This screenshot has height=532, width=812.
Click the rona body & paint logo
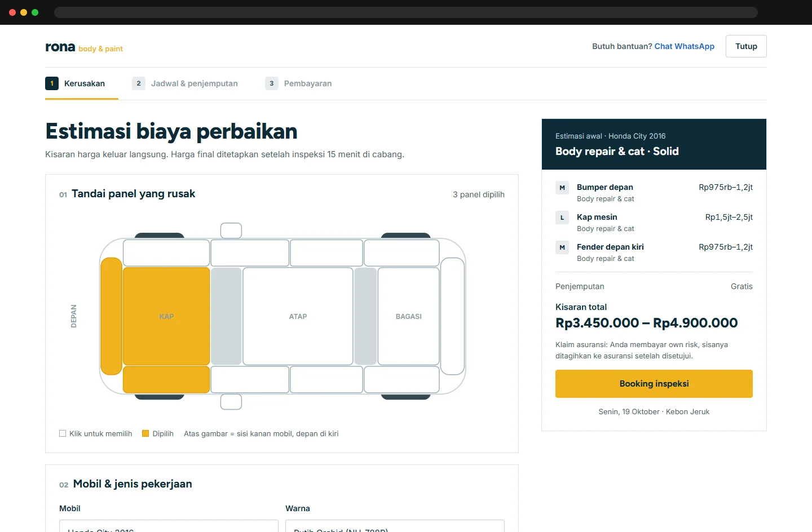[x=84, y=47]
